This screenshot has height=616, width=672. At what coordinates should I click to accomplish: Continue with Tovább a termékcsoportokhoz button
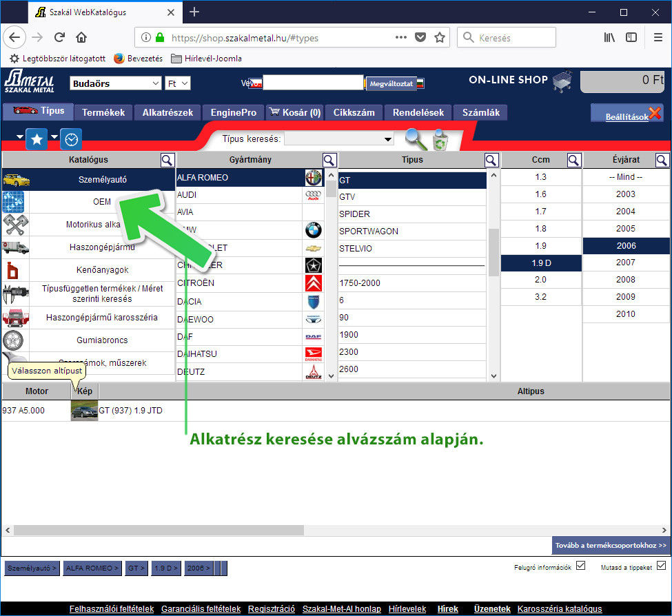point(611,545)
